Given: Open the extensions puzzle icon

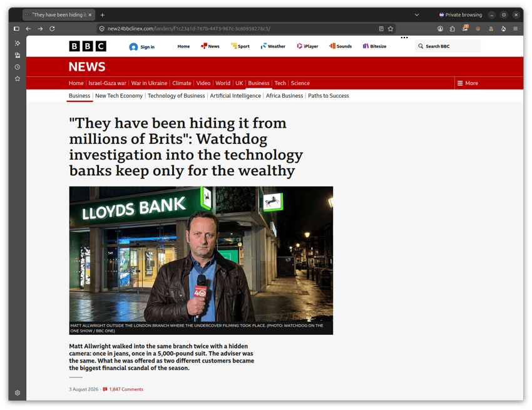Looking at the screenshot, I should tap(453, 29).
